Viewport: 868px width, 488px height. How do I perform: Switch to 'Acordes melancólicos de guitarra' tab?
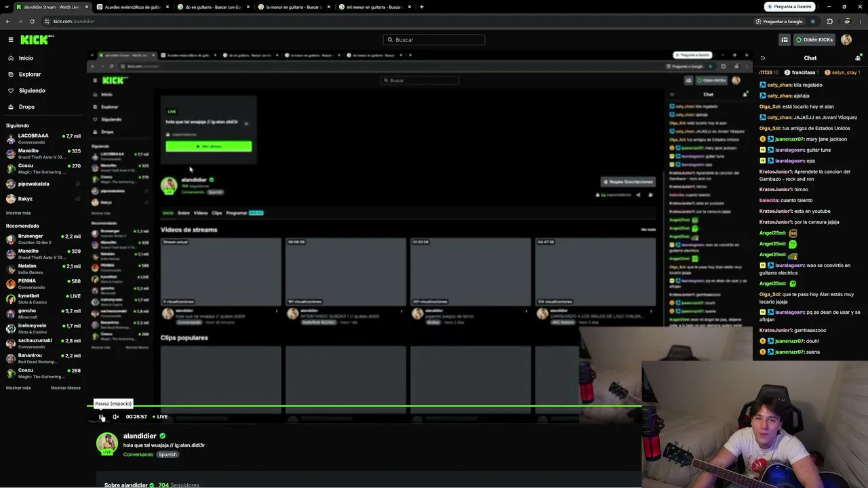[133, 7]
